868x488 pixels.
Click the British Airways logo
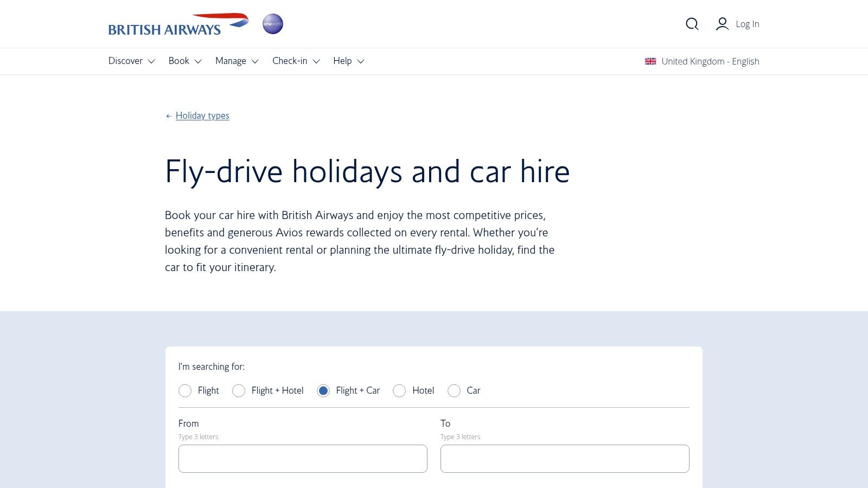pos(178,24)
